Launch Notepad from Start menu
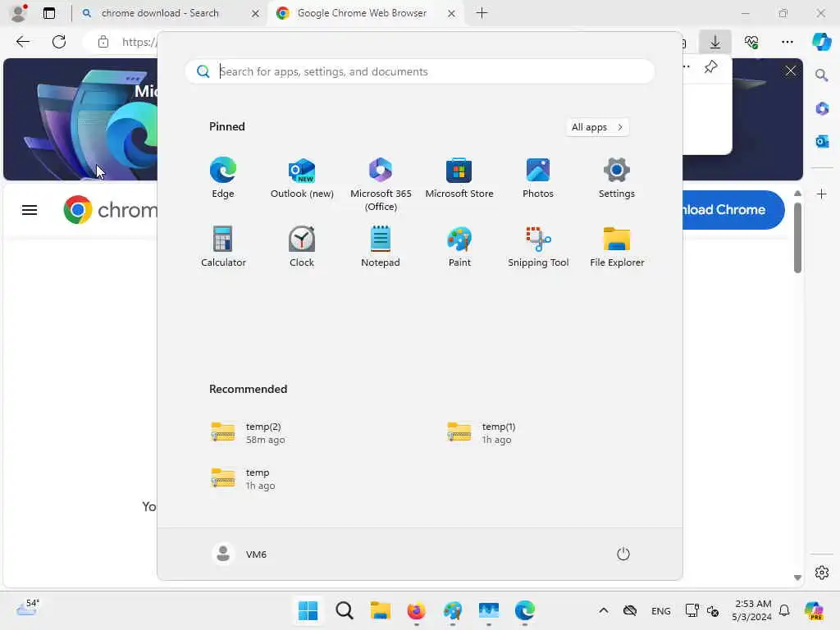This screenshot has width=840, height=630. pos(381,246)
